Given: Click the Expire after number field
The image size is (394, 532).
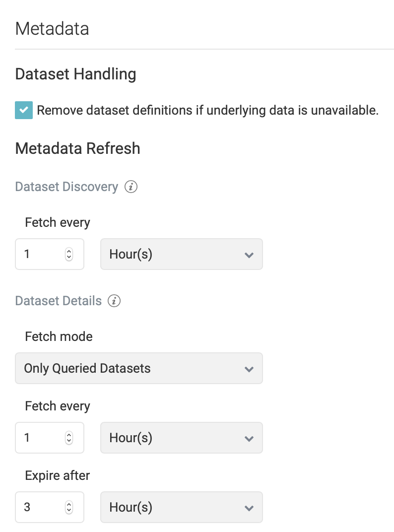Looking at the screenshot, I should click(42, 508).
